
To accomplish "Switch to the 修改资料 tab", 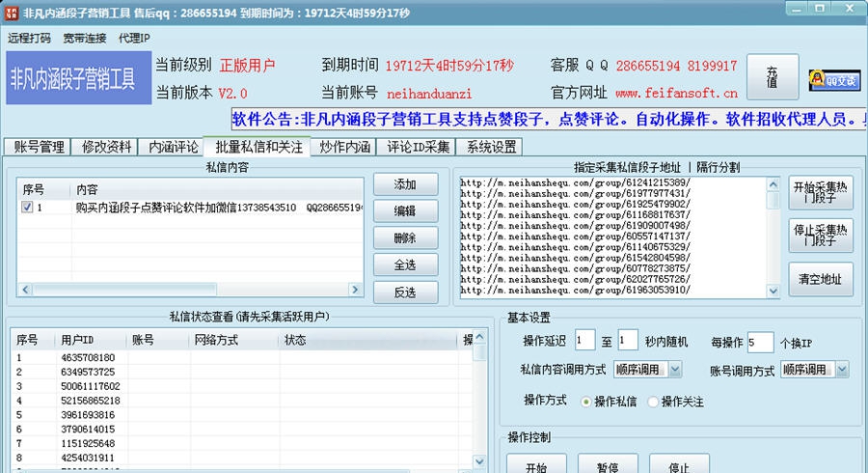I will coord(106,147).
